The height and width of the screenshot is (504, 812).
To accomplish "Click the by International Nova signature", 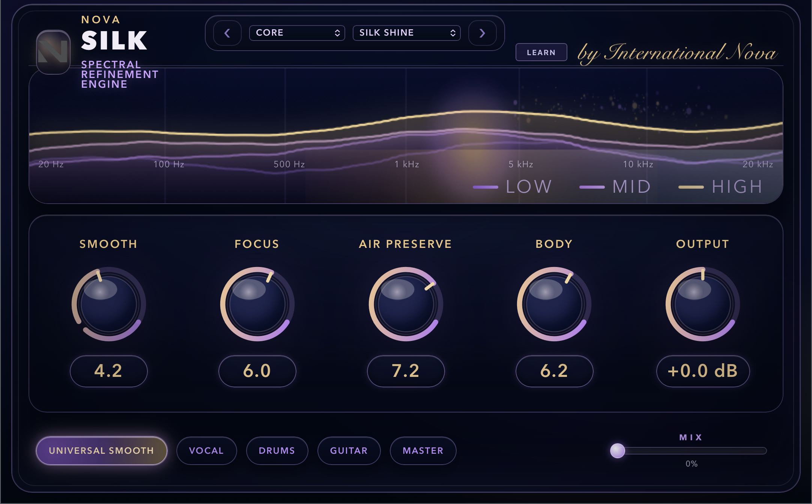I will tap(677, 53).
